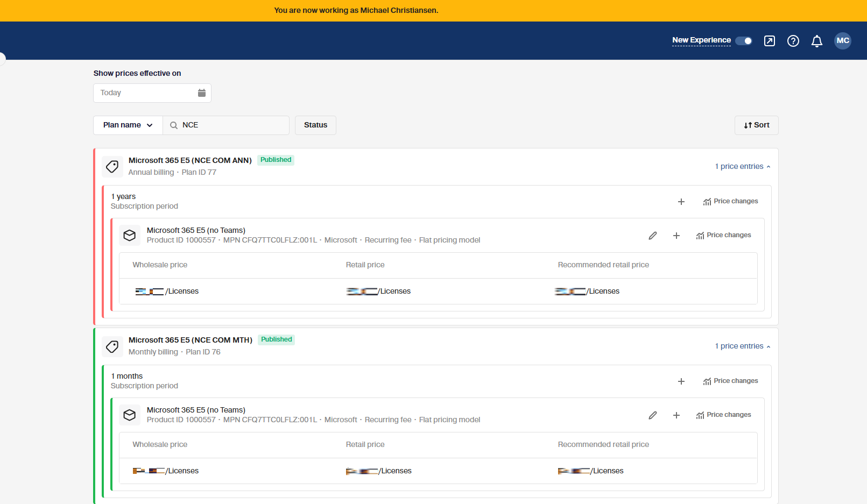867x504 pixels.
Task: Click the '1 years' subscription period label
Action: (123, 197)
